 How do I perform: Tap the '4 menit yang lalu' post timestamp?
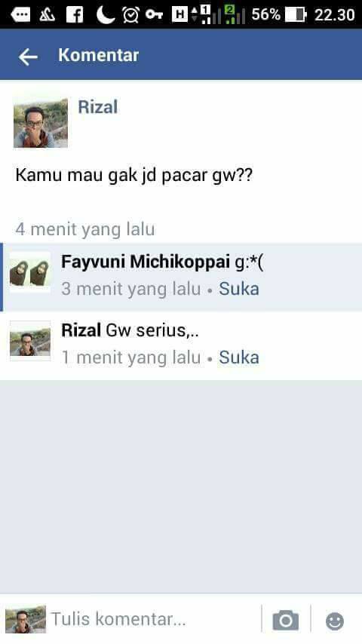(85, 229)
